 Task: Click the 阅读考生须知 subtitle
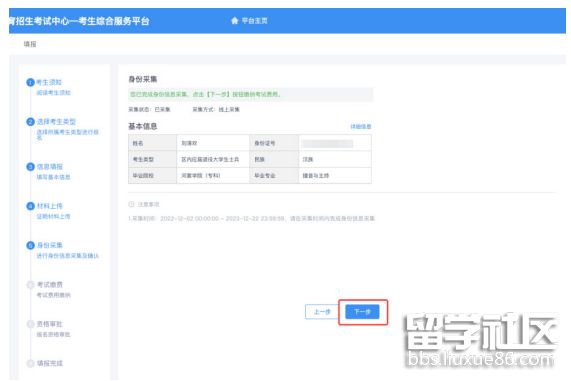tap(54, 93)
